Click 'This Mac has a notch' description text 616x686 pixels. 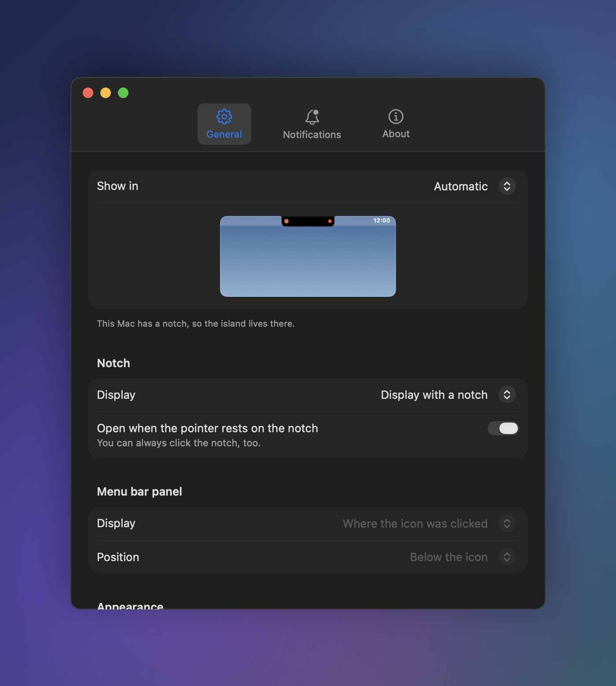coord(196,324)
